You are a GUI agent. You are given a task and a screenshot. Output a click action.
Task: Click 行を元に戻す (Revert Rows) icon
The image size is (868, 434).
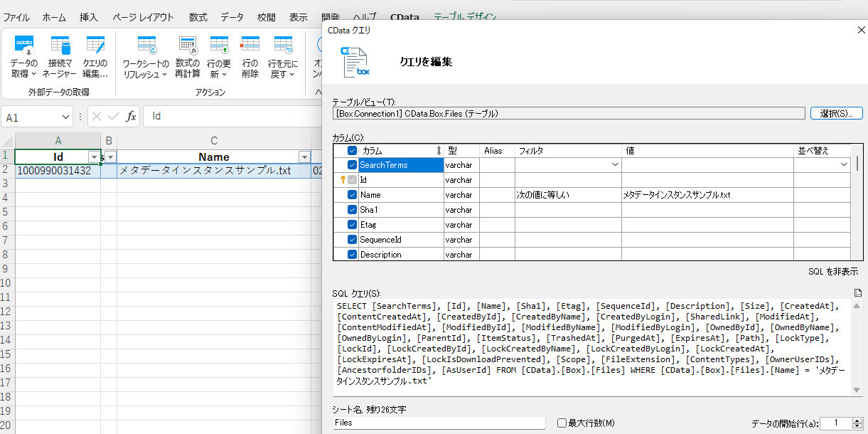click(283, 57)
